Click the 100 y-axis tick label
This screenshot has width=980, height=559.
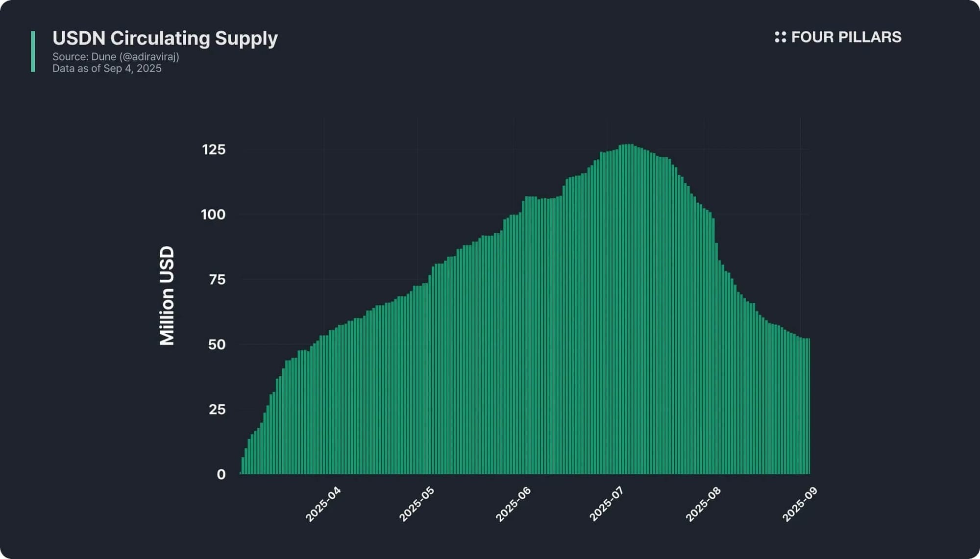(213, 215)
